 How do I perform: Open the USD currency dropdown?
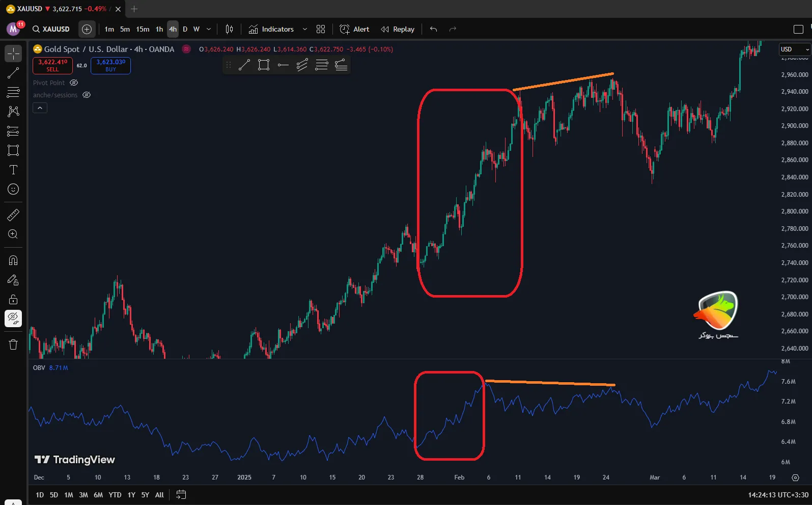click(x=795, y=49)
